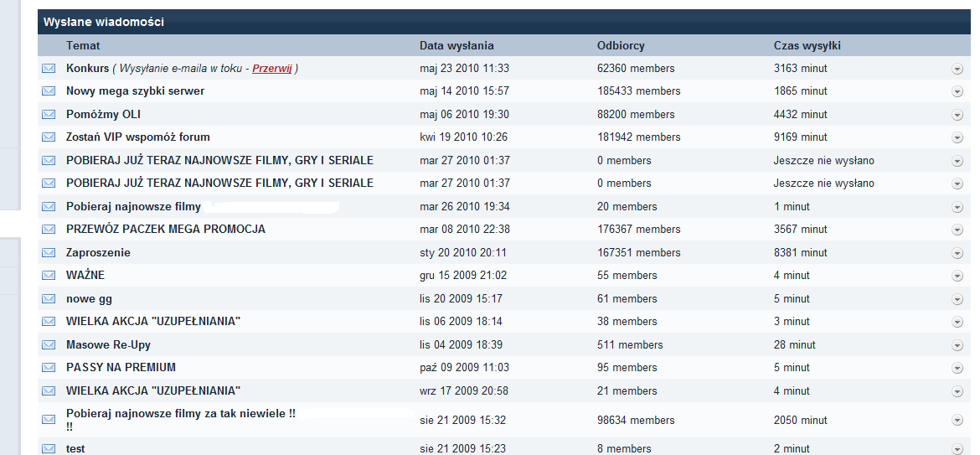Image resolution: width=980 pixels, height=455 pixels.
Task: Click the Data wysłania column header
Action: (456, 45)
